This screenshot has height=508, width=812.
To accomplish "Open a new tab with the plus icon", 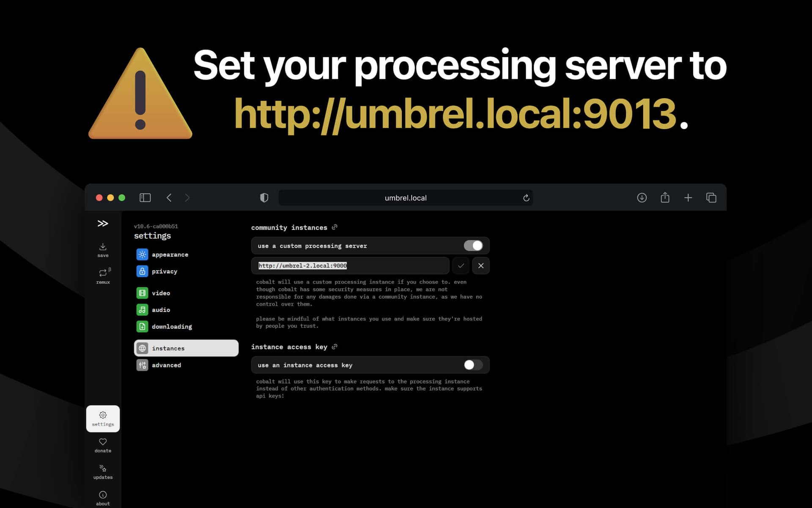I will (x=688, y=198).
